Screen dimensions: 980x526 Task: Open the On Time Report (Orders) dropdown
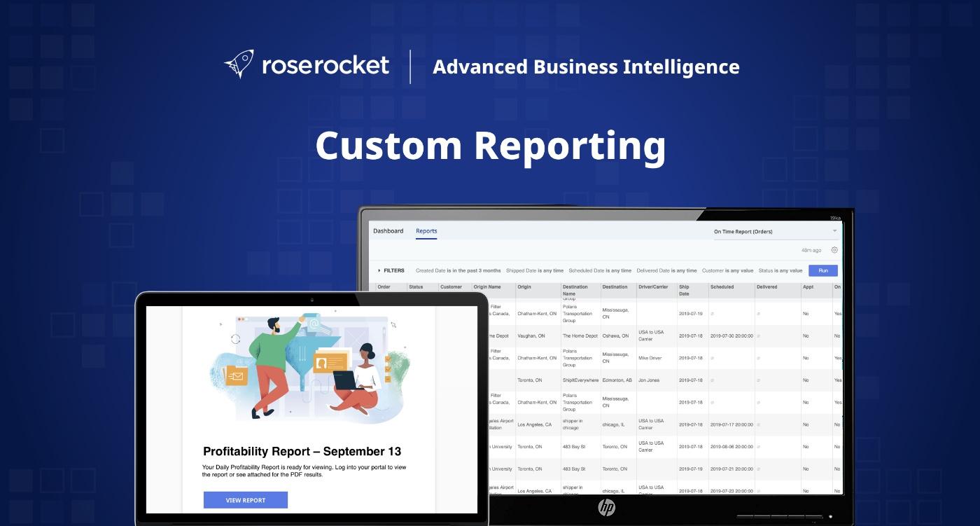pos(776,232)
